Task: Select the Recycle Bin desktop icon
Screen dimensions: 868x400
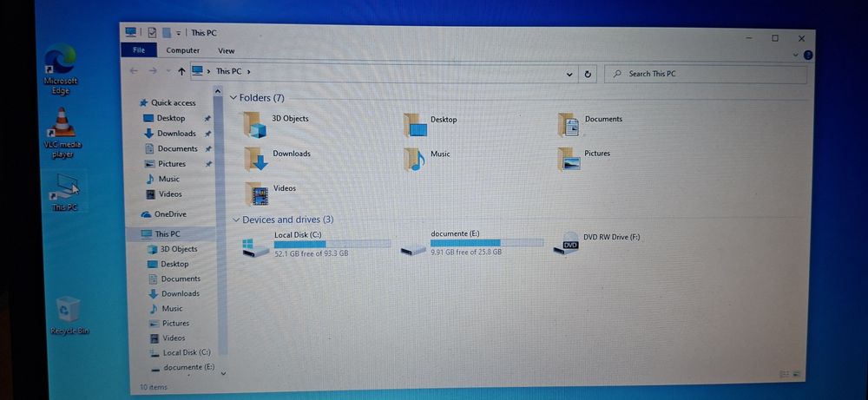Action: tap(69, 315)
